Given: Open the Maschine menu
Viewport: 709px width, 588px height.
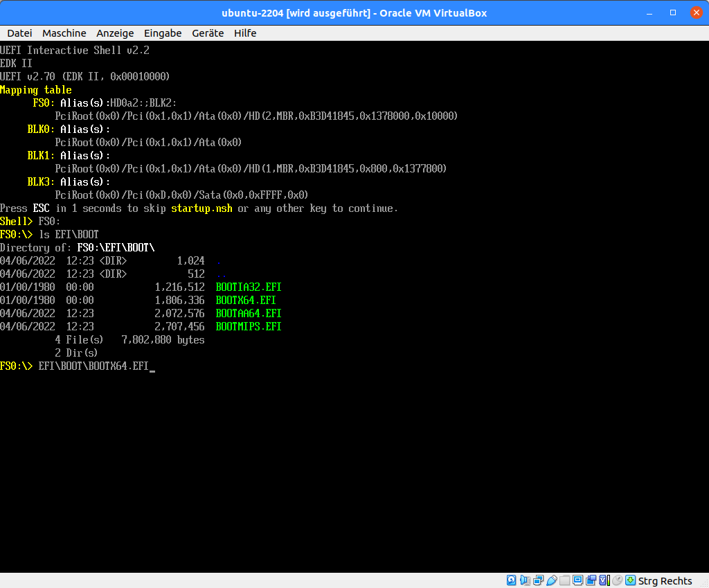Looking at the screenshot, I should [64, 33].
